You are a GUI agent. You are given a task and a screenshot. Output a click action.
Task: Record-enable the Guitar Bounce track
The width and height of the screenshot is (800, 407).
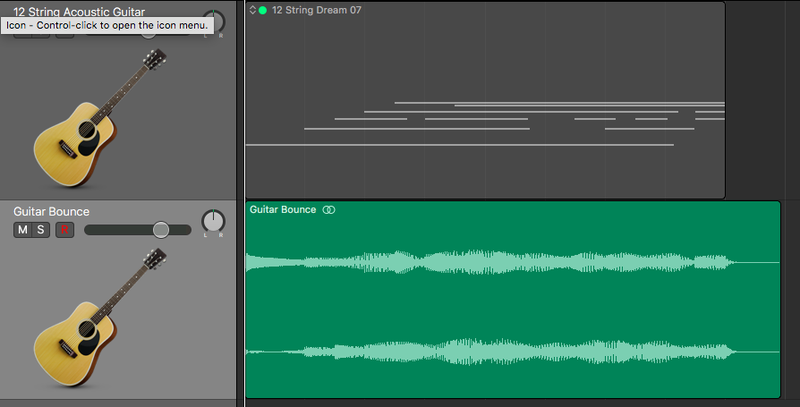[x=65, y=230]
